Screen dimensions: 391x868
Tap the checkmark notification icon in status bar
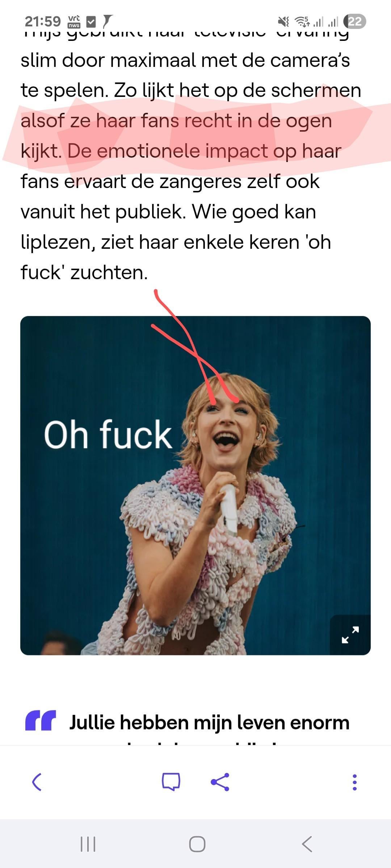91,22
